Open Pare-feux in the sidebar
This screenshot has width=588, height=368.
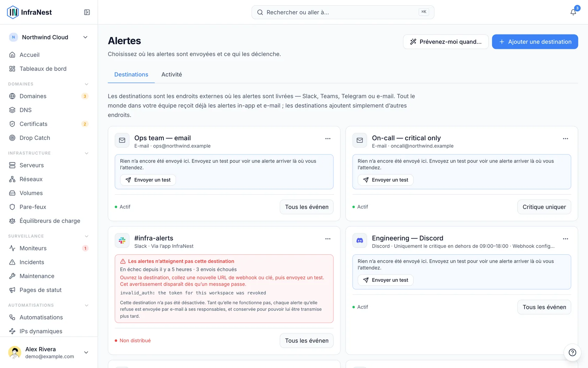tap(49, 207)
